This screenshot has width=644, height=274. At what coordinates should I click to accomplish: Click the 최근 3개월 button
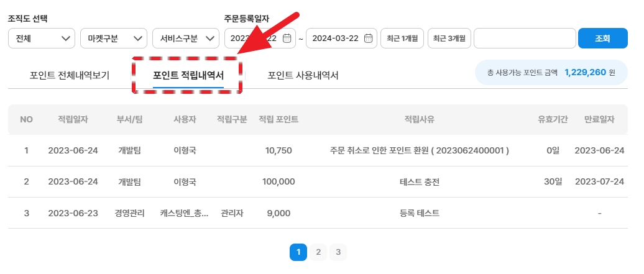(x=448, y=39)
